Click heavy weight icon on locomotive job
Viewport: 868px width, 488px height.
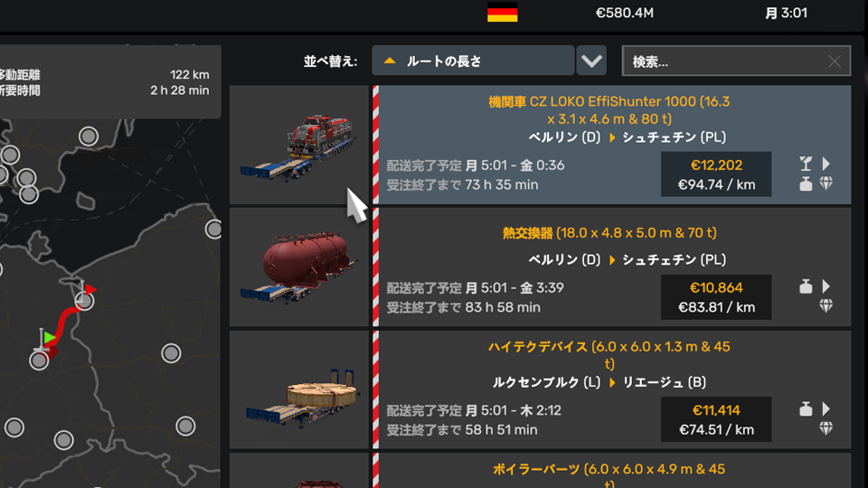click(x=806, y=183)
